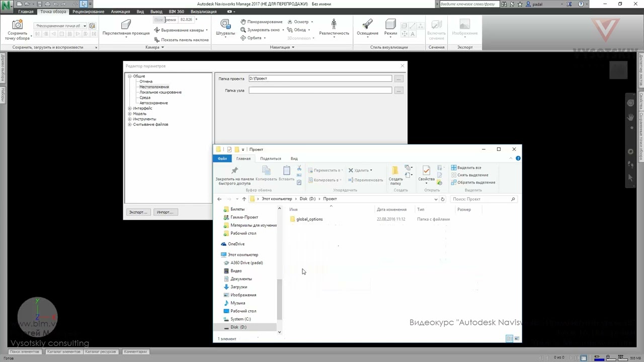This screenshot has width=644, height=362.
Task: Switch to Поделиться tab in Explorer
Action: coord(271,158)
